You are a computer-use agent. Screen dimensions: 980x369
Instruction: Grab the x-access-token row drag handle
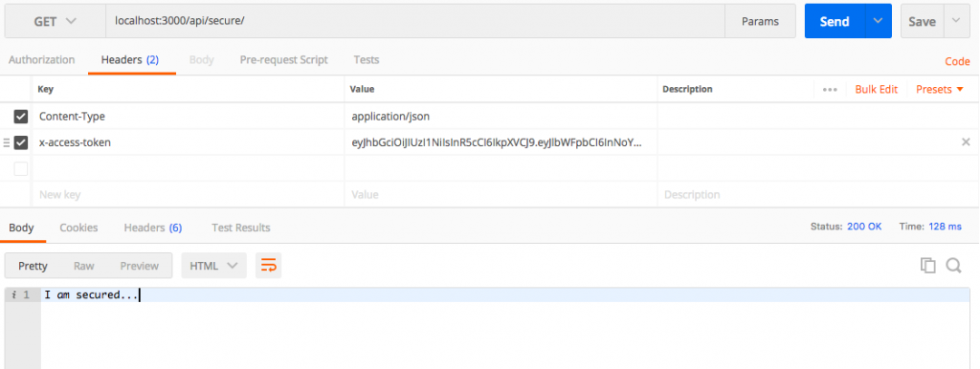[x=7, y=143]
